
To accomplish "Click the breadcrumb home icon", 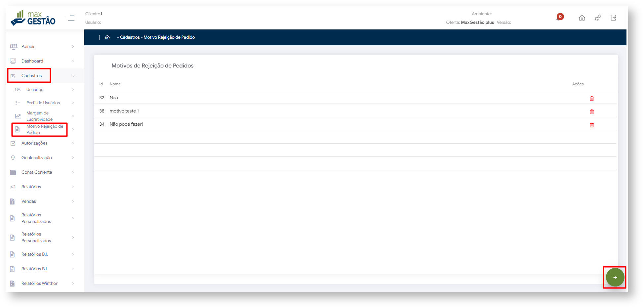I will click(x=107, y=37).
